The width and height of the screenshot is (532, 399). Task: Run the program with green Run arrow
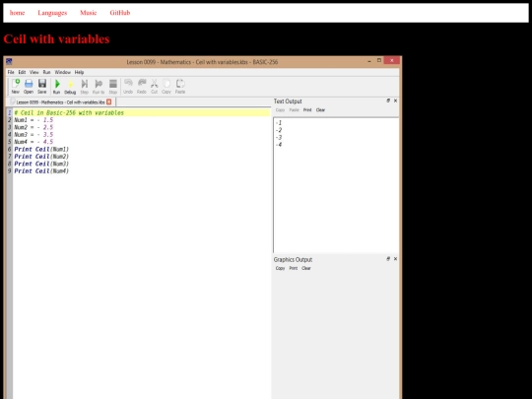(57, 86)
